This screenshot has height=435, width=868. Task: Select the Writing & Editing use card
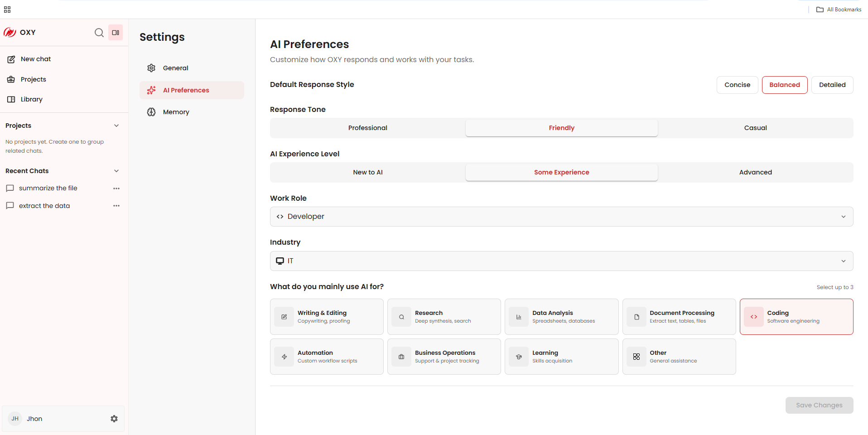[x=327, y=317]
